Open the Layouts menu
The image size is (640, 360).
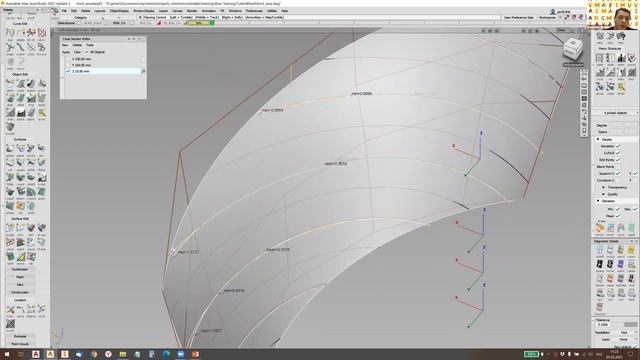tap(100, 11)
